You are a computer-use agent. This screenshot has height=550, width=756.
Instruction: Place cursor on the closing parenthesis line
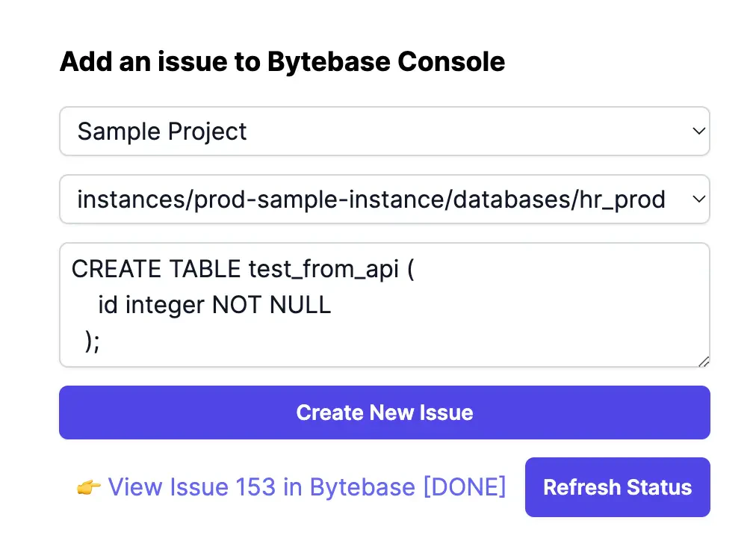(x=92, y=341)
